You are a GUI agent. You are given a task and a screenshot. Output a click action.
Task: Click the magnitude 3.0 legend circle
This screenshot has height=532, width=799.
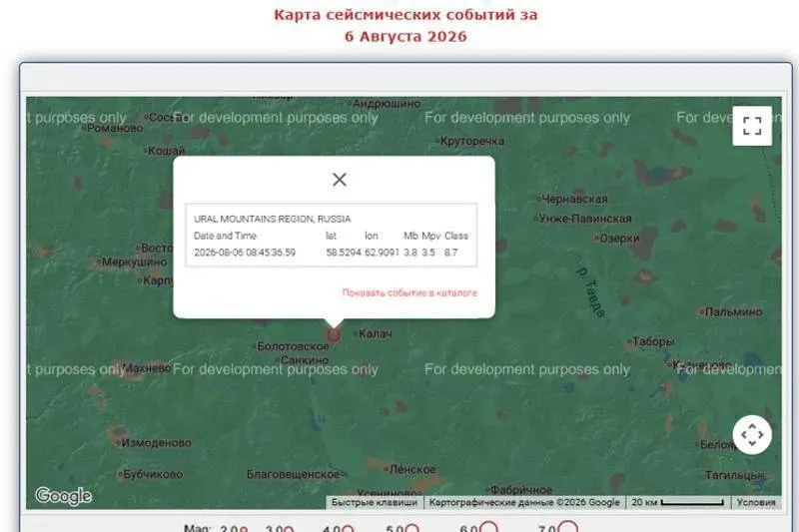(x=289, y=529)
